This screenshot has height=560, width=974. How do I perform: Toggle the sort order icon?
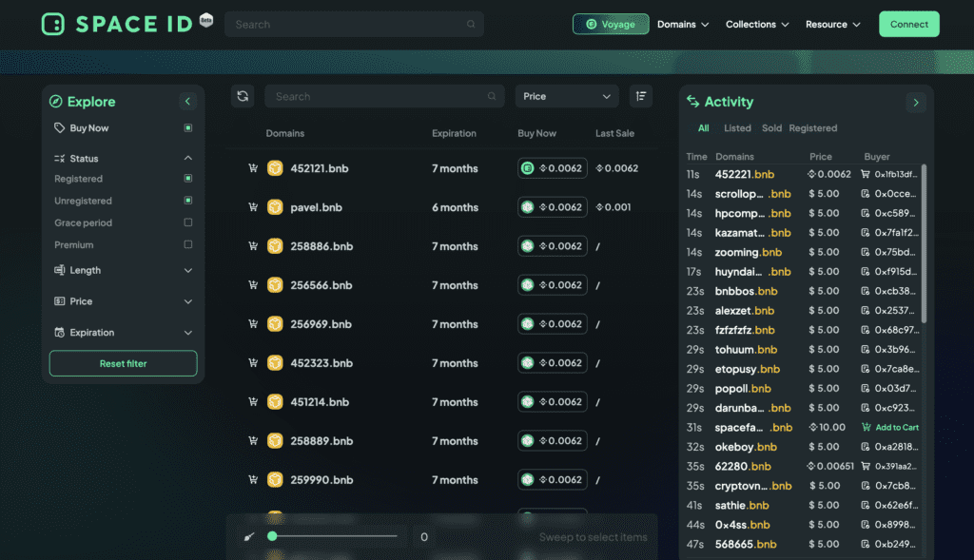[x=641, y=96]
